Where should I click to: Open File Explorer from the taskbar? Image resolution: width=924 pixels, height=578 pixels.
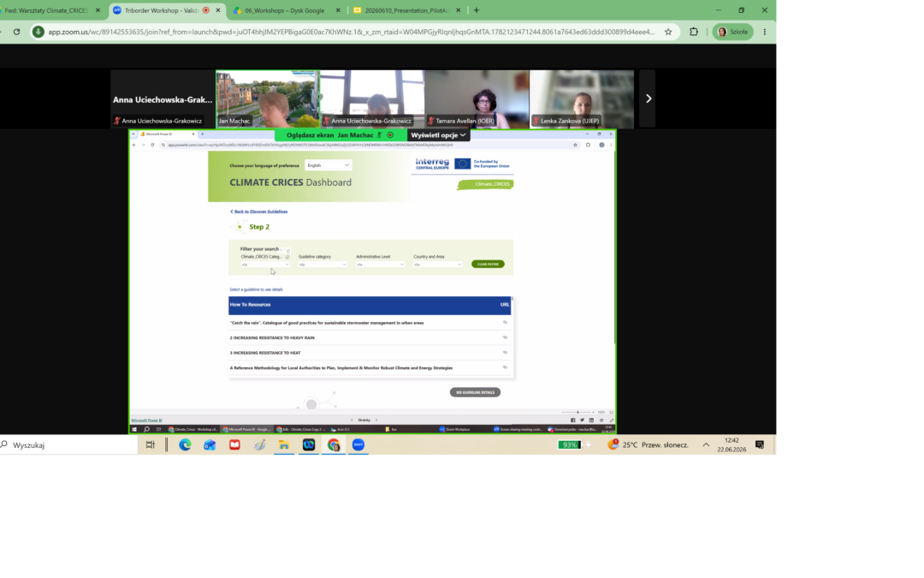(284, 445)
